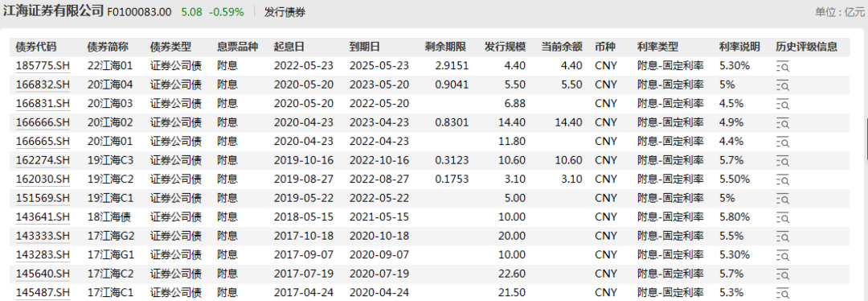This screenshot has height=301, width=868.
Task: View rating history icon for 20江海02
Action: [x=783, y=123]
